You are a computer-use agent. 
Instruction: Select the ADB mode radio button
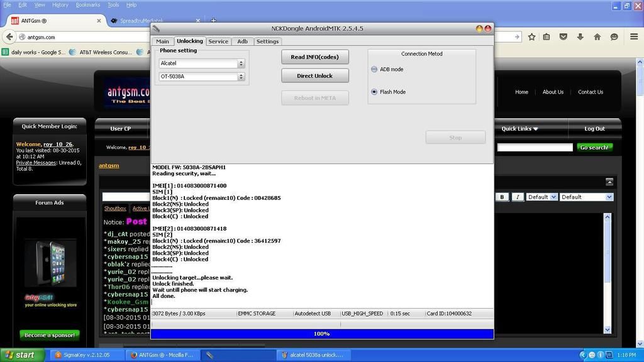(375, 69)
